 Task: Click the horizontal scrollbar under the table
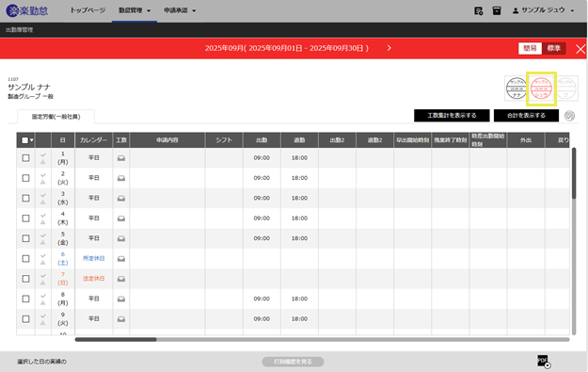click(x=116, y=340)
